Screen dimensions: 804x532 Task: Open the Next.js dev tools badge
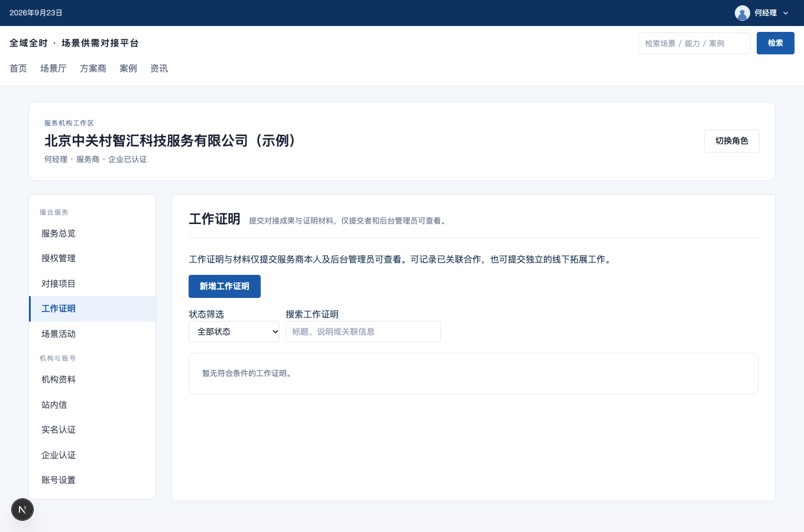(x=22, y=510)
